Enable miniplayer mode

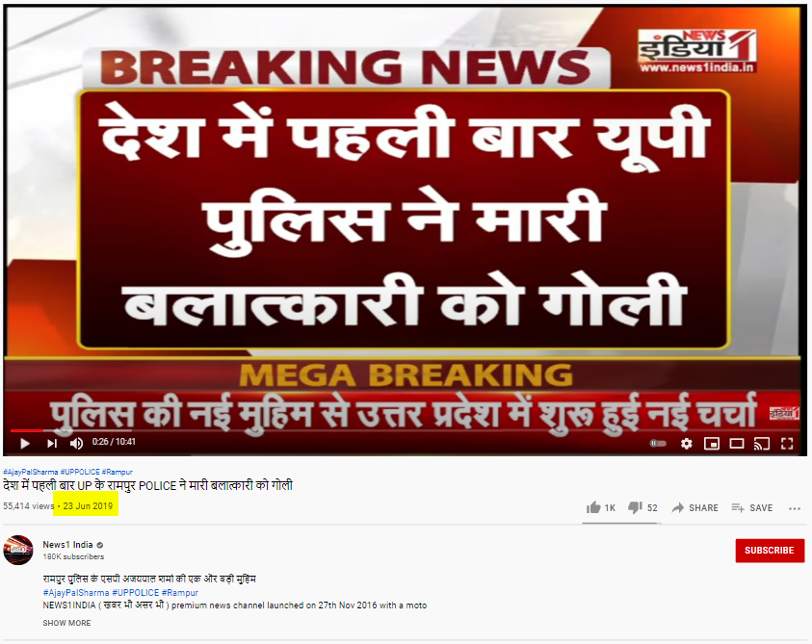pyautogui.click(x=712, y=443)
